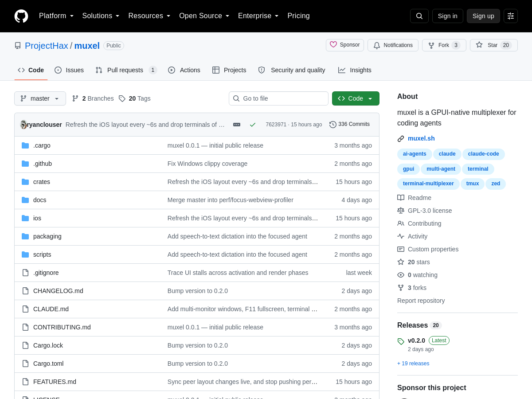
Task: Open the Resources menu dropdown
Action: pyautogui.click(x=149, y=16)
